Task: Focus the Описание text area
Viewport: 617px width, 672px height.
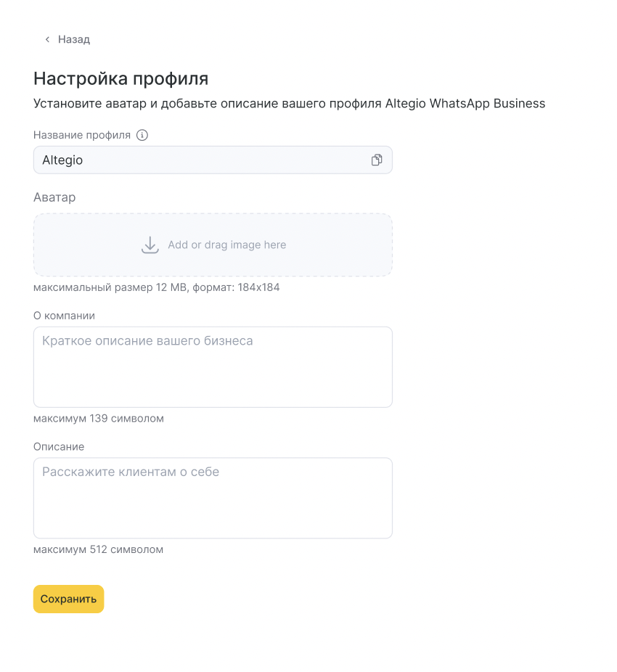Action: coord(213,498)
